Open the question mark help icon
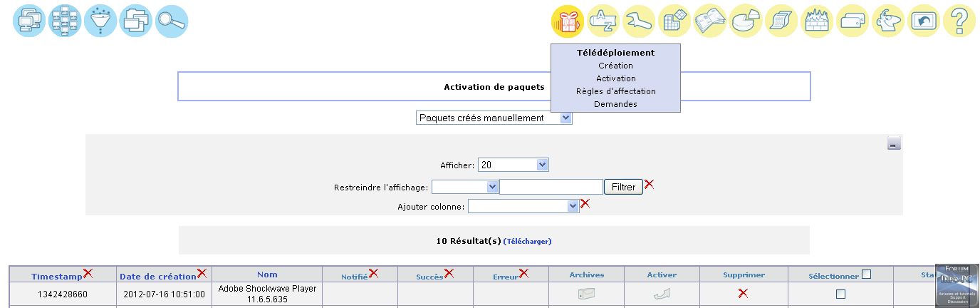 (x=959, y=21)
